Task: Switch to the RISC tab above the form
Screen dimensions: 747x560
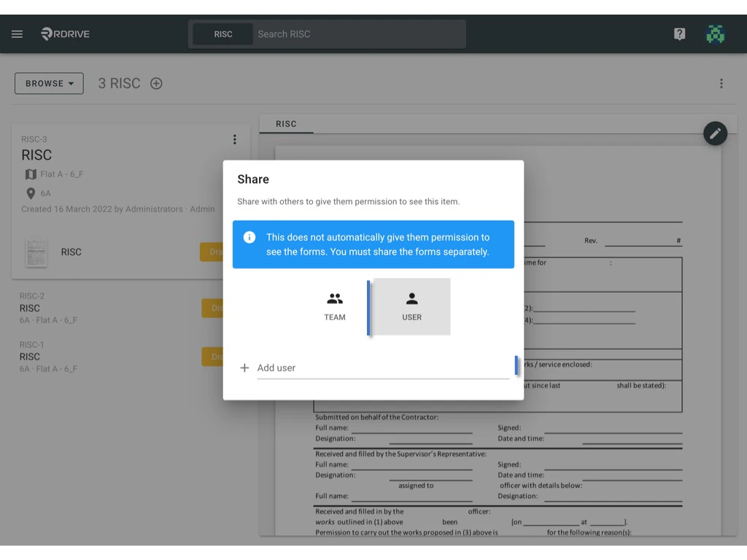Action: pos(286,124)
